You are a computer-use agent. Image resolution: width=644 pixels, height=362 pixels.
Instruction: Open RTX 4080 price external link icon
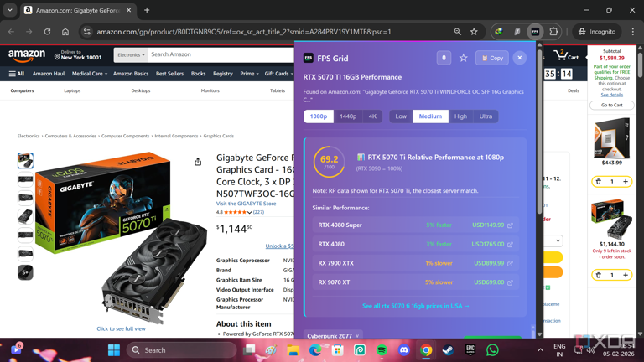(510, 244)
